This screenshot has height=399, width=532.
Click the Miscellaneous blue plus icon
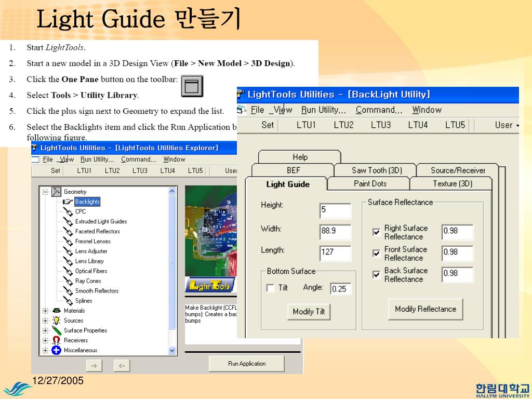pyautogui.click(x=56, y=350)
